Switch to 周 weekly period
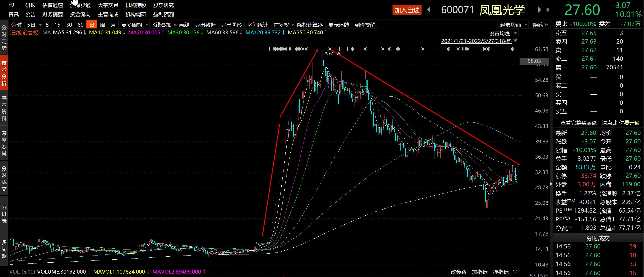 tap(102, 25)
